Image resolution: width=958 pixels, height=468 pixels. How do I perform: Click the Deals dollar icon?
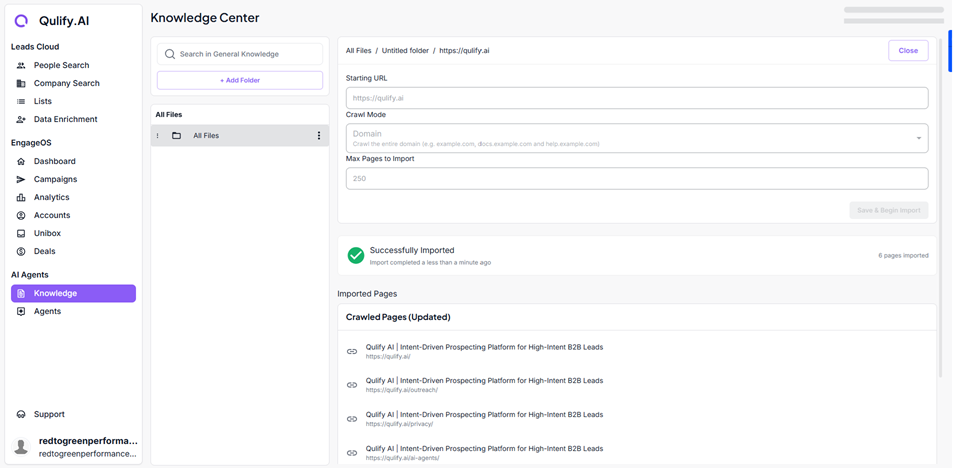coord(21,251)
